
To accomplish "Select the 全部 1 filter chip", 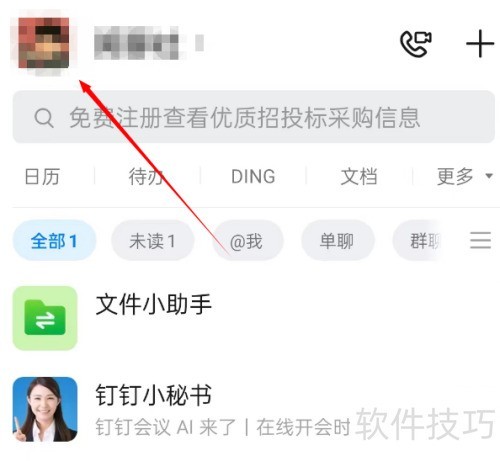I will [x=54, y=240].
